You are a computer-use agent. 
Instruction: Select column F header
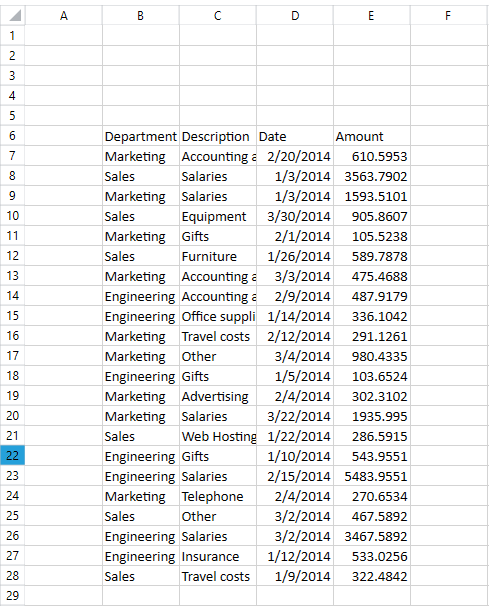pyautogui.click(x=448, y=15)
